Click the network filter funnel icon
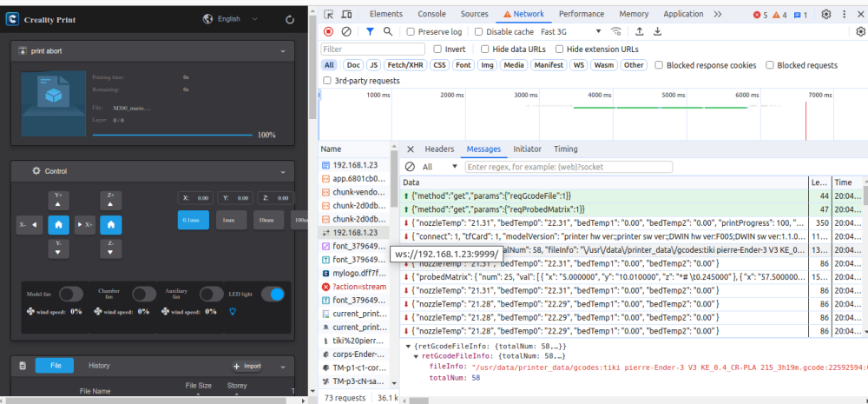Image resolution: width=868 pixels, height=404 pixels. 369,31
